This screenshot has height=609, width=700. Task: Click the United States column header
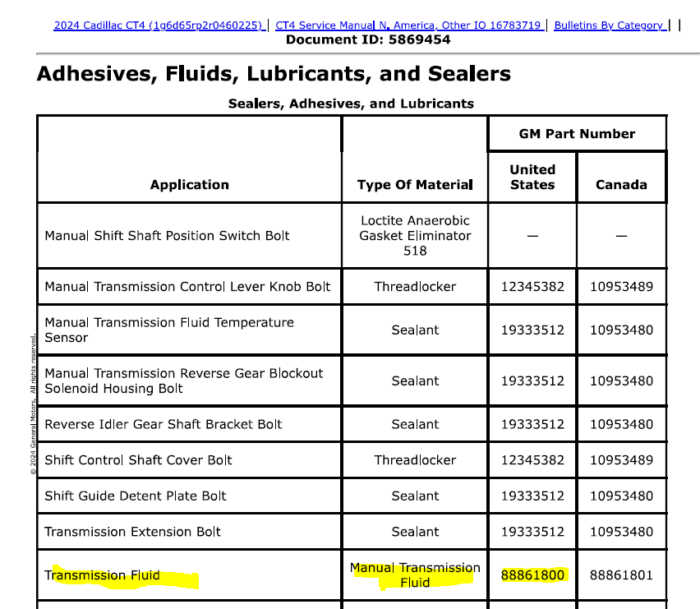(532, 177)
